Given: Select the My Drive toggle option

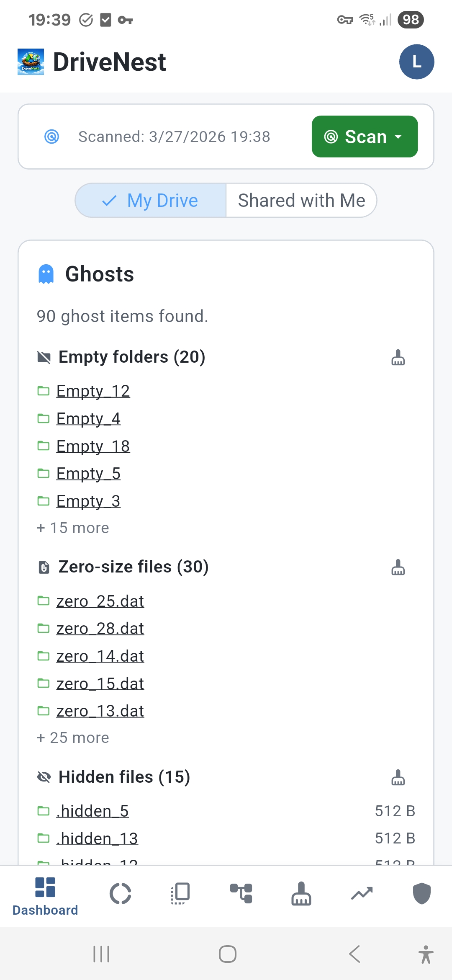Looking at the screenshot, I should [151, 201].
